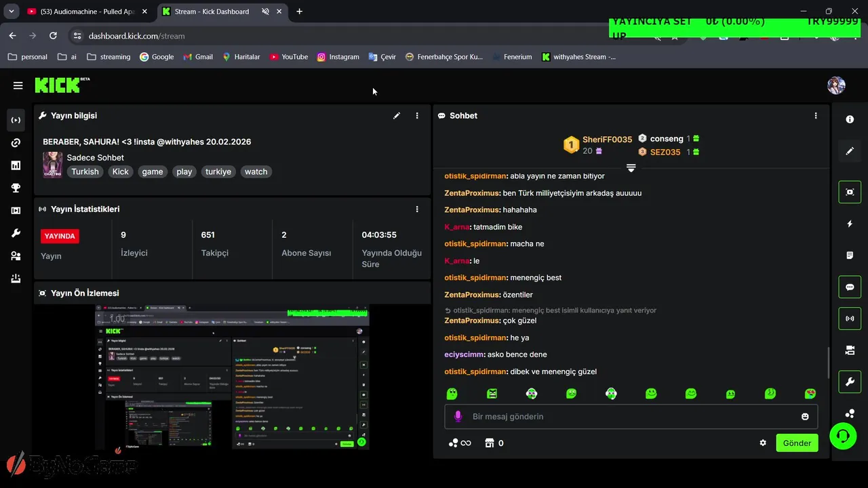The width and height of the screenshot is (868, 488).
Task: Click the stream preview thumbnail
Action: coord(232,377)
